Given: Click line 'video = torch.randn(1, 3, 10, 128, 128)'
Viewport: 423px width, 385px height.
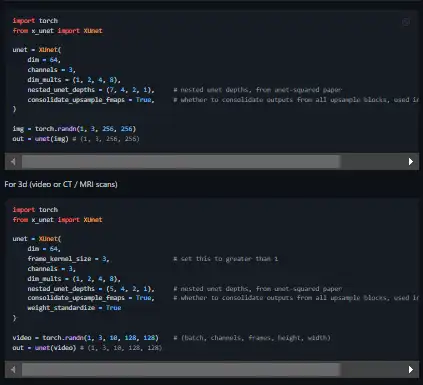Looking at the screenshot, I should [85, 338].
